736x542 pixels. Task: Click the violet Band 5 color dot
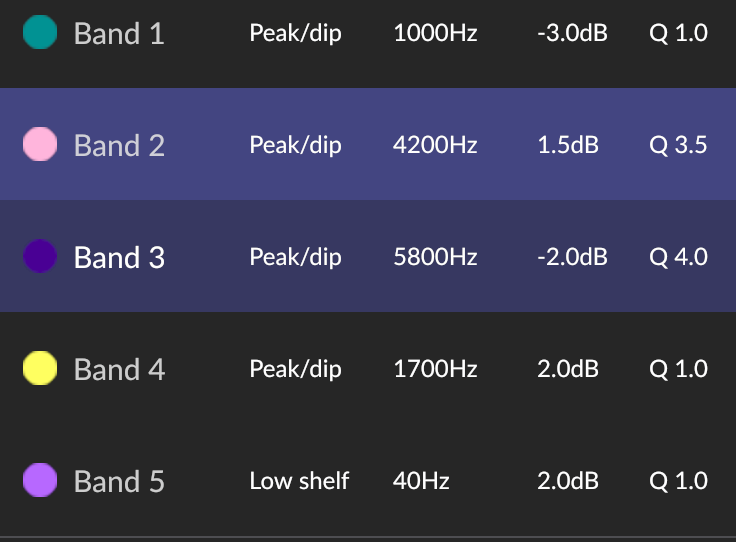click(40, 481)
